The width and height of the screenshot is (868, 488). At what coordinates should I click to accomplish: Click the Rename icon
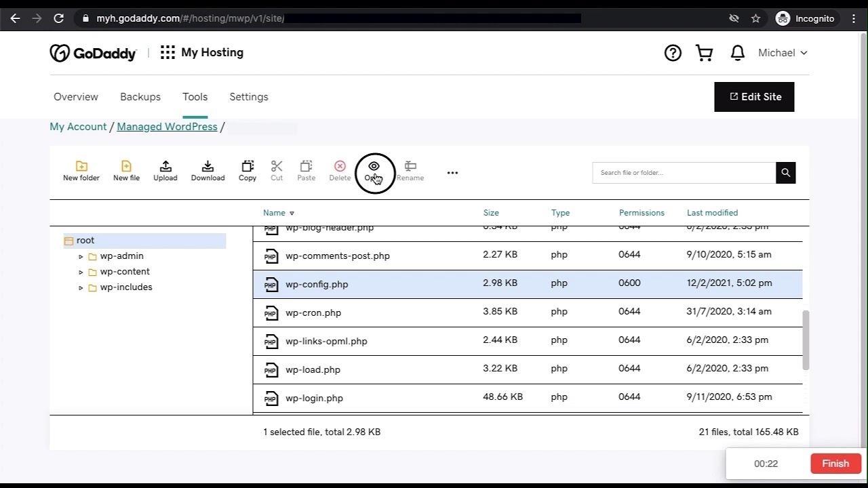[410, 166]
